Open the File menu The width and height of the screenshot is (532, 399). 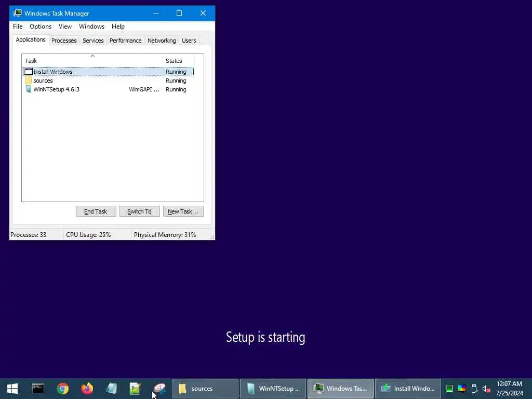[x=18, y=26]
